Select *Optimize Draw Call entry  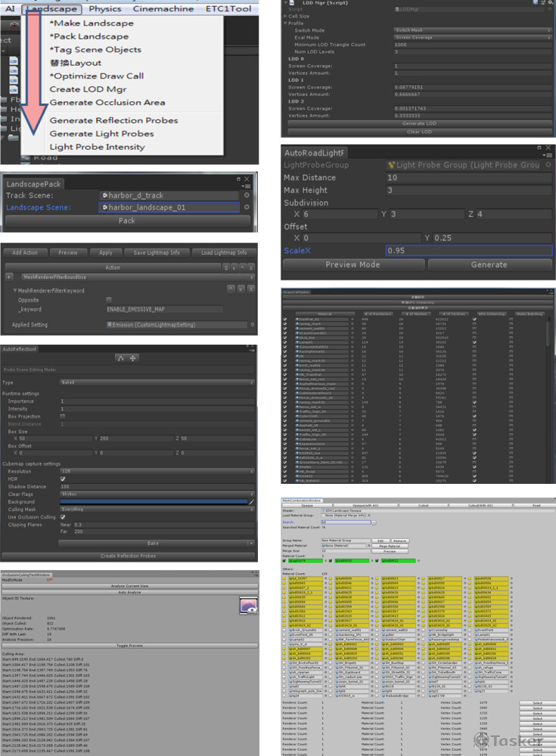pyautogui.click(x=97, y=76)
